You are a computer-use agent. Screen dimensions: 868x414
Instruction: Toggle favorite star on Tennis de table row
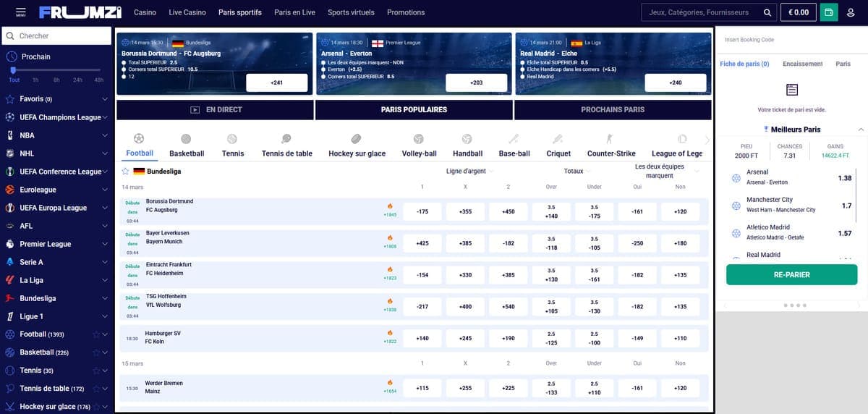coord(95,389)
